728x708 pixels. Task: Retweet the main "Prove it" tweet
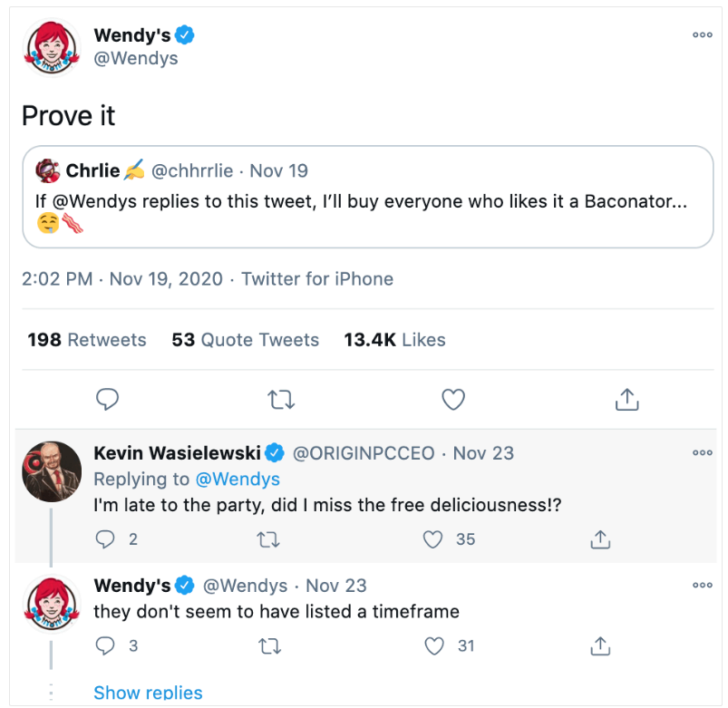coord(281,399)
